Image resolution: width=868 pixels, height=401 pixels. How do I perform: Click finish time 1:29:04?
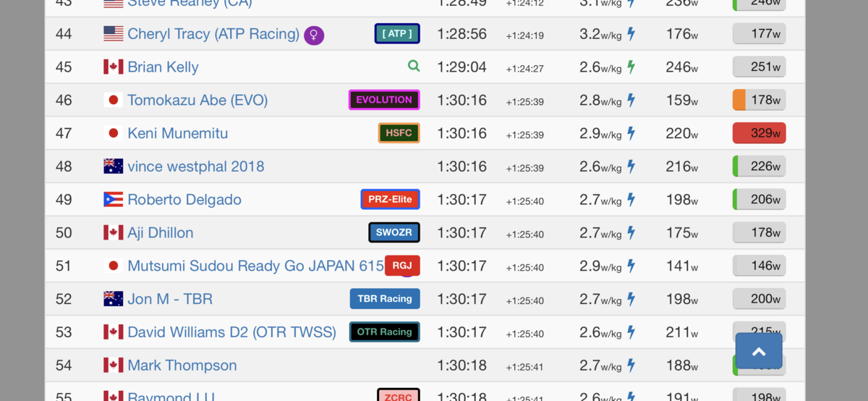[461, 67]
